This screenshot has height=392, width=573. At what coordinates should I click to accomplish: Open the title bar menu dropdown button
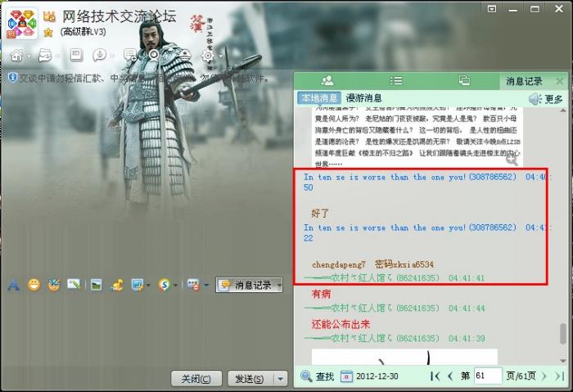pos(491,9)
